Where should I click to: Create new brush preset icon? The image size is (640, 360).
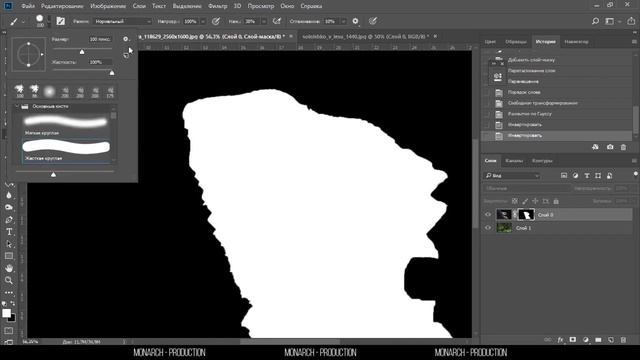pos(126,55)
